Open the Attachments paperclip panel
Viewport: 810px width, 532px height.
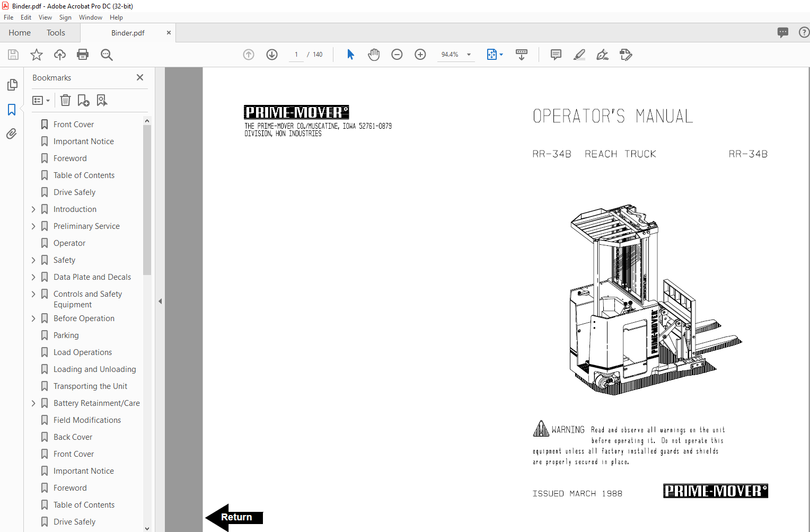(x=12, y=134)
